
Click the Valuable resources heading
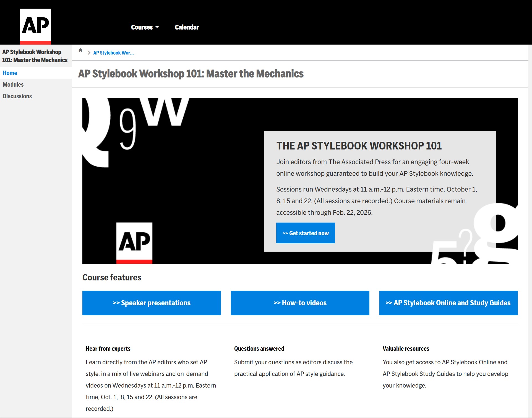click(406, 349)
